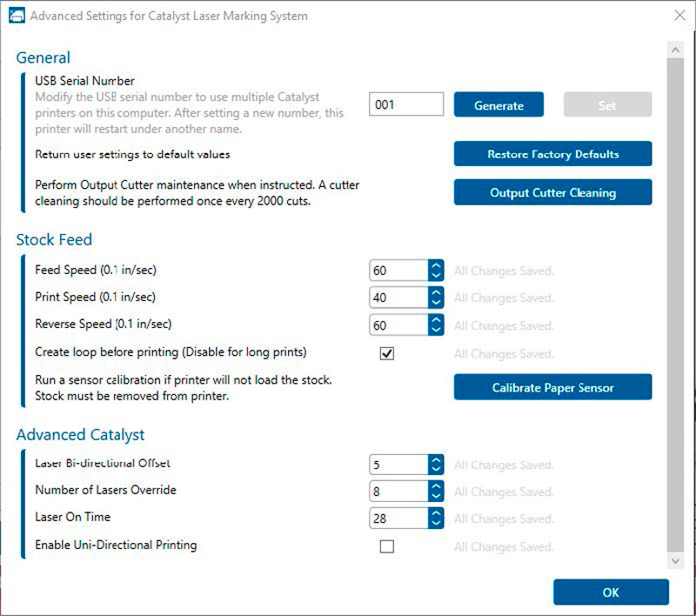The image size is (696, 616).
Task: Decrease Print Speed with down arrow
Action: pyautogui.click(x=436, y=303)
